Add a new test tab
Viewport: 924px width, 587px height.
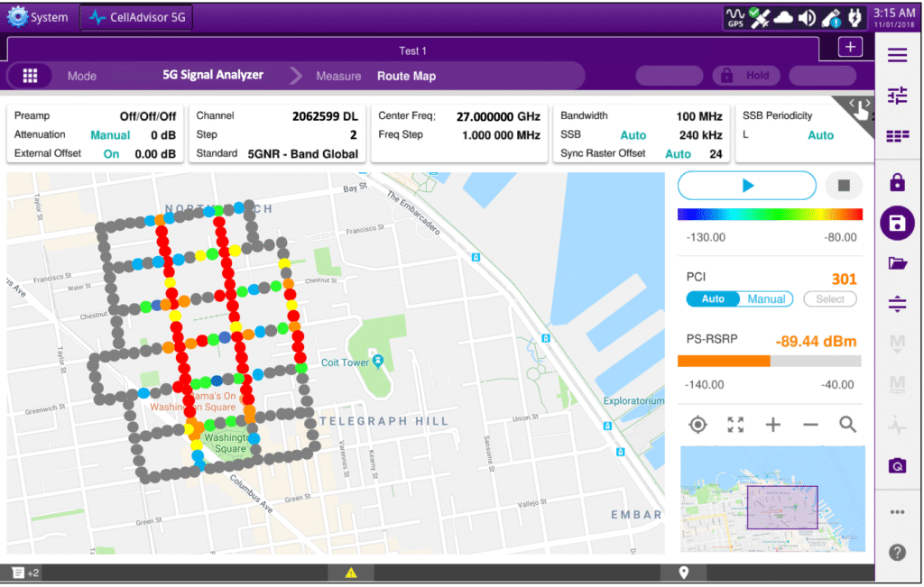point(850,48)
